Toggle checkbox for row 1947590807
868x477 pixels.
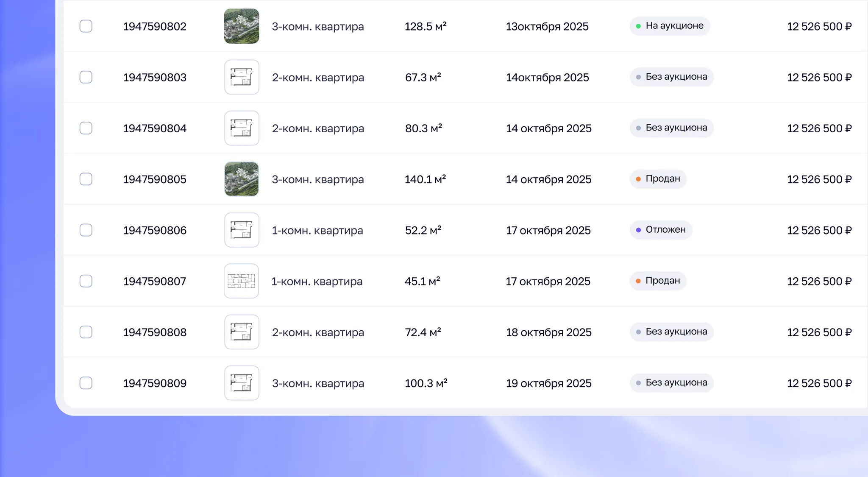86,281
